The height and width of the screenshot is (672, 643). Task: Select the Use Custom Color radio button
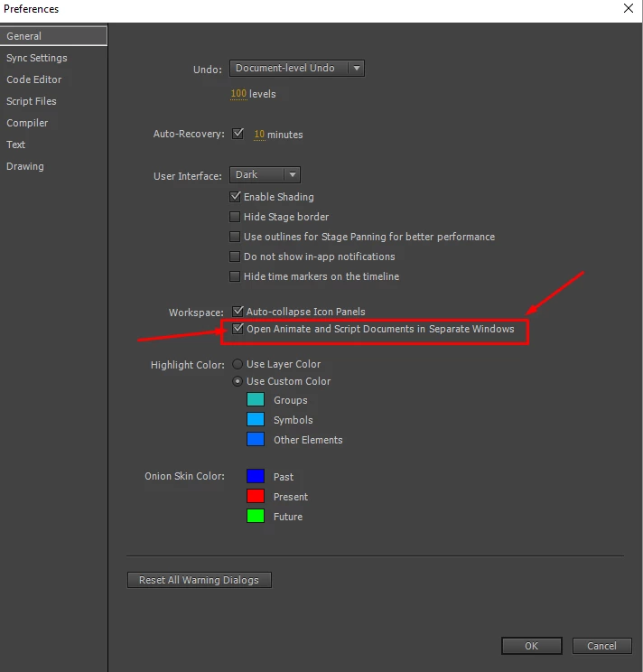tap(238, 381)
